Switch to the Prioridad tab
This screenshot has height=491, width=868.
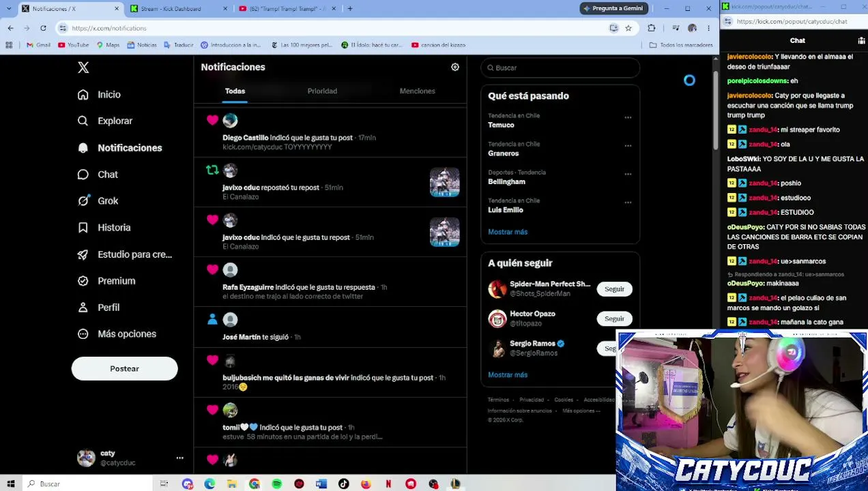(322, 91)
